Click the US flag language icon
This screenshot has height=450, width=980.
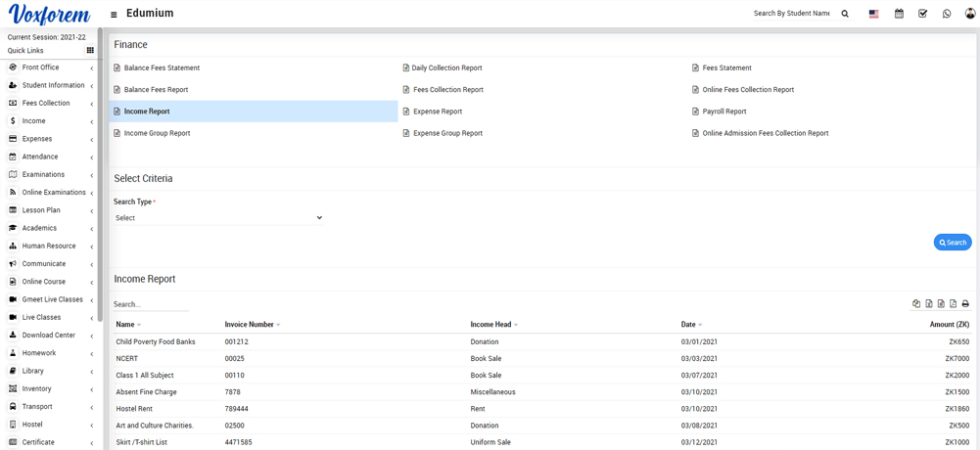pyautogui.click(x=873, y=14)
